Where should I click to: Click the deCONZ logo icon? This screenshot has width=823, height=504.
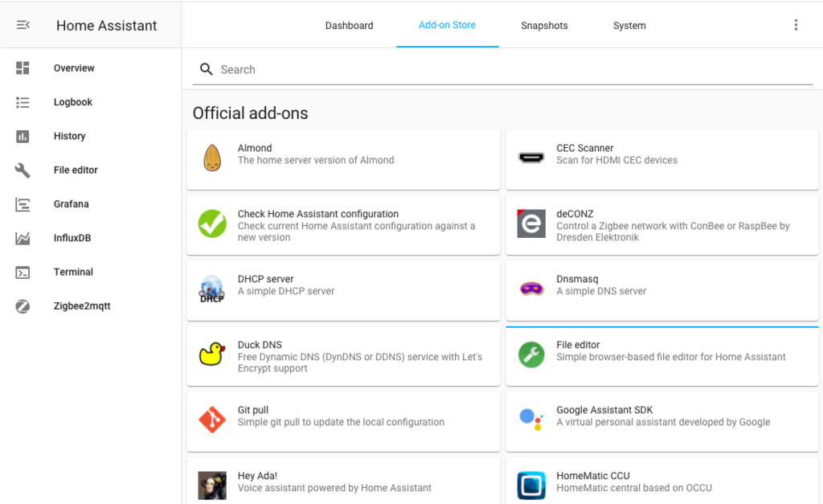click(x=531, y=223)
